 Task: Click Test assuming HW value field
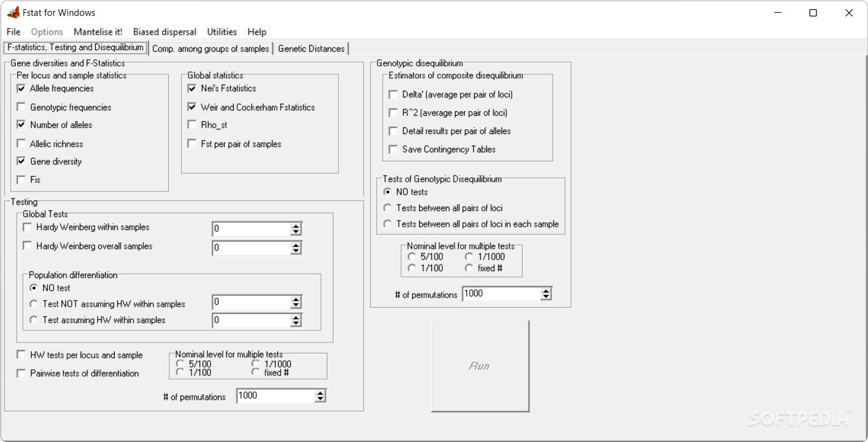click(x=251, y=321)
